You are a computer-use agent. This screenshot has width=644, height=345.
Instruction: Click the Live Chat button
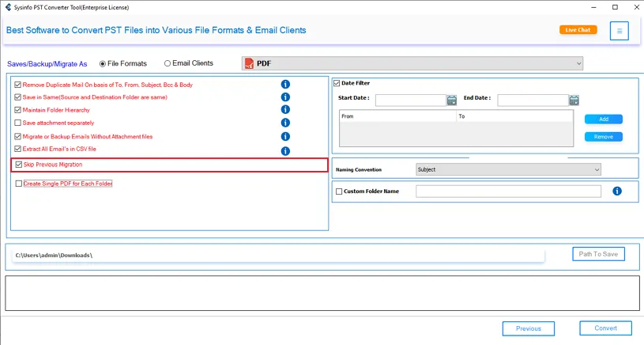click(x=578, y=29)
